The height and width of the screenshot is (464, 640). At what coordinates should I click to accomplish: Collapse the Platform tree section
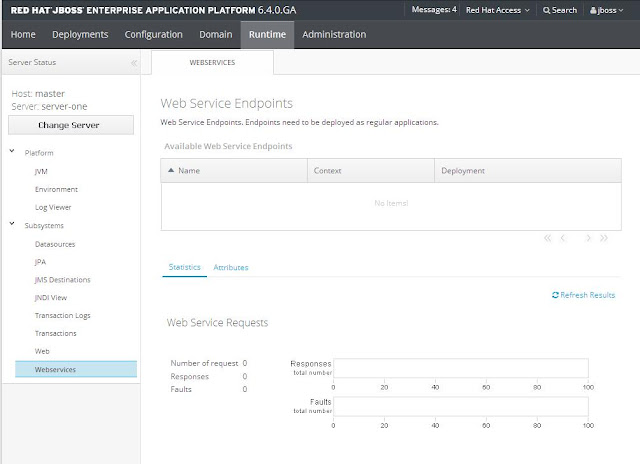pyautogui.click(x=12, y=151)
